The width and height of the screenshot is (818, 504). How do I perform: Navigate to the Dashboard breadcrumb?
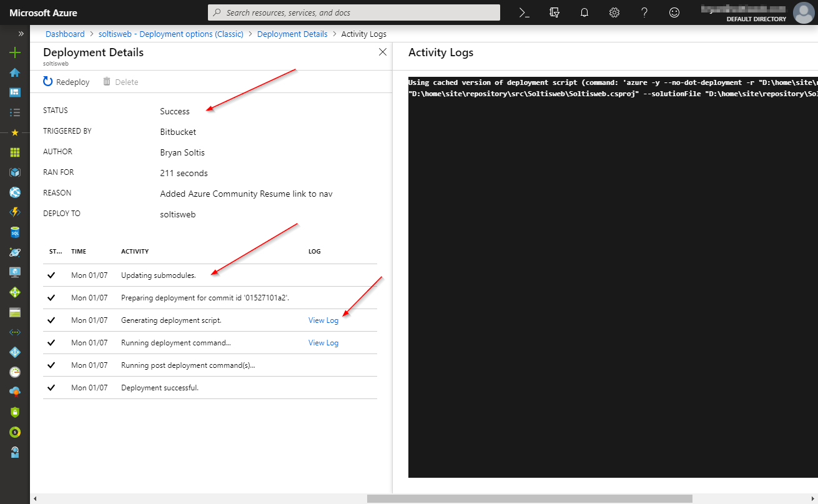click(65, 34)
